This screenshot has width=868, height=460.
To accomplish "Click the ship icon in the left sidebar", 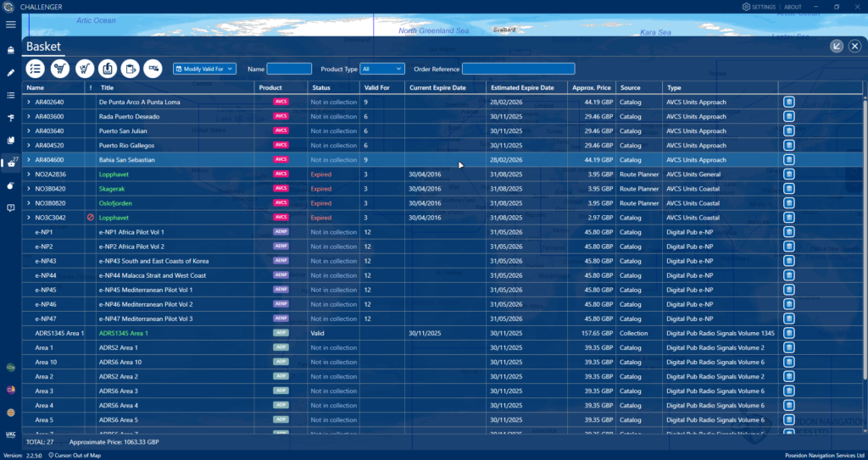I will click(x=10, y=50).
